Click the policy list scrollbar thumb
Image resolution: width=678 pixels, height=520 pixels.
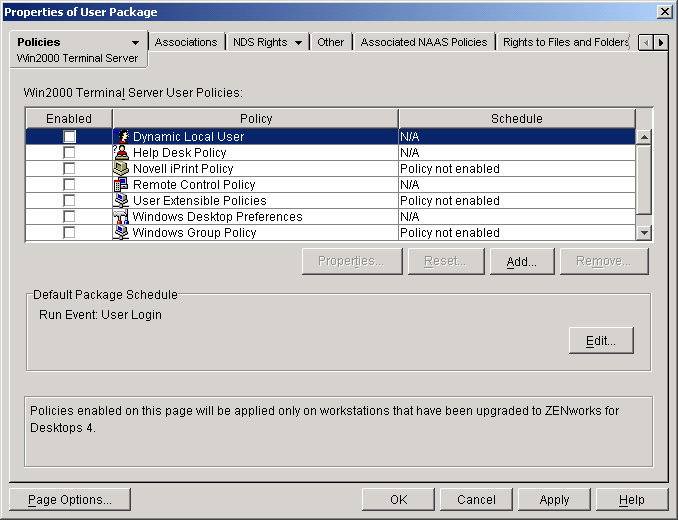[644, 180]
